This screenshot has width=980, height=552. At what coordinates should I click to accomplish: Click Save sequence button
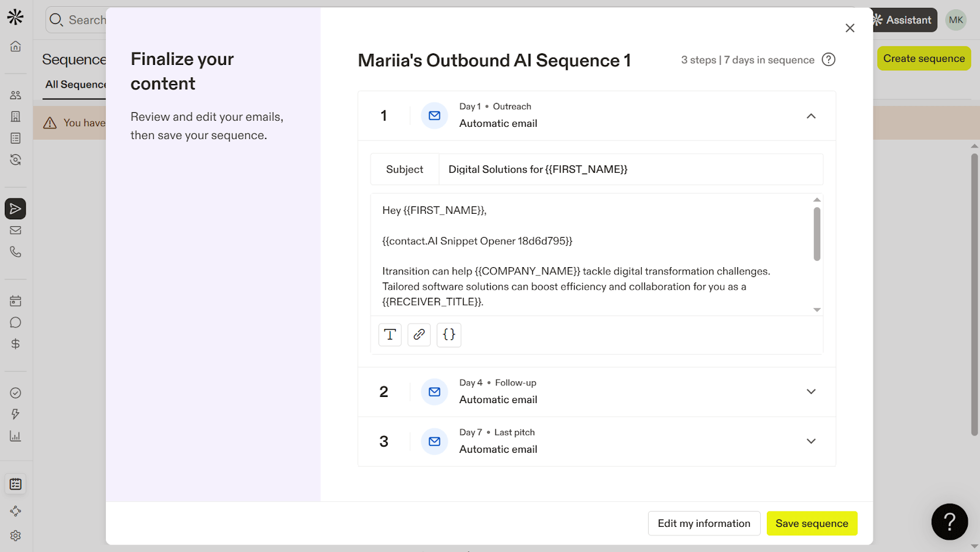[x=812, y=523]
